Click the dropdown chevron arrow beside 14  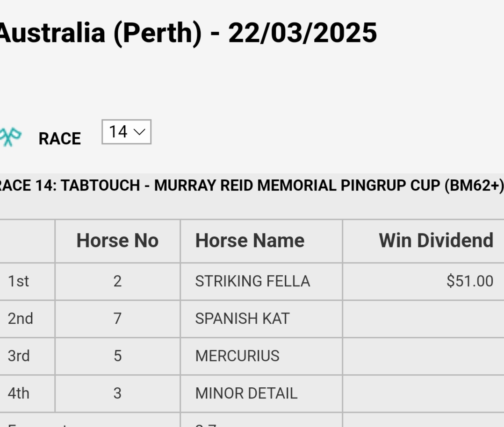click(139, 132)
